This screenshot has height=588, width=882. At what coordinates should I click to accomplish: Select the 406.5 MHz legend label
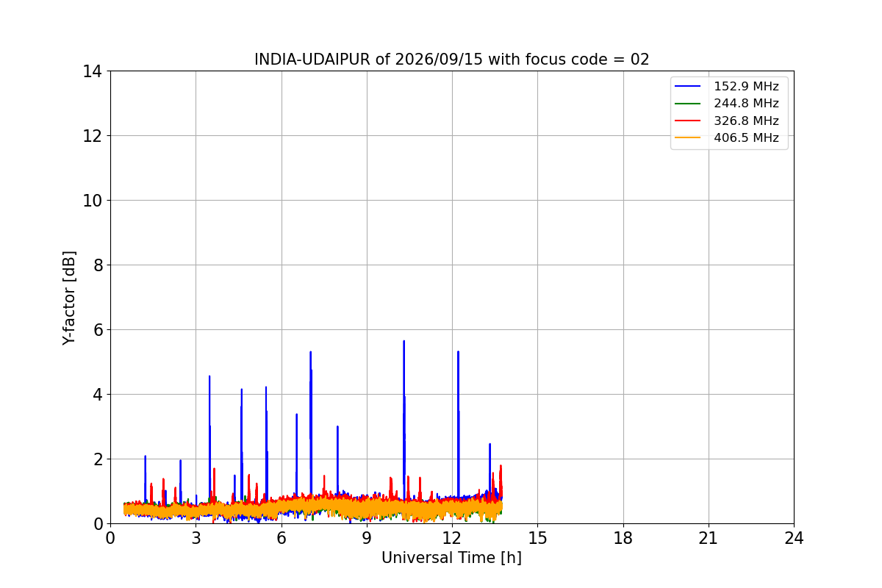[746, 137]
